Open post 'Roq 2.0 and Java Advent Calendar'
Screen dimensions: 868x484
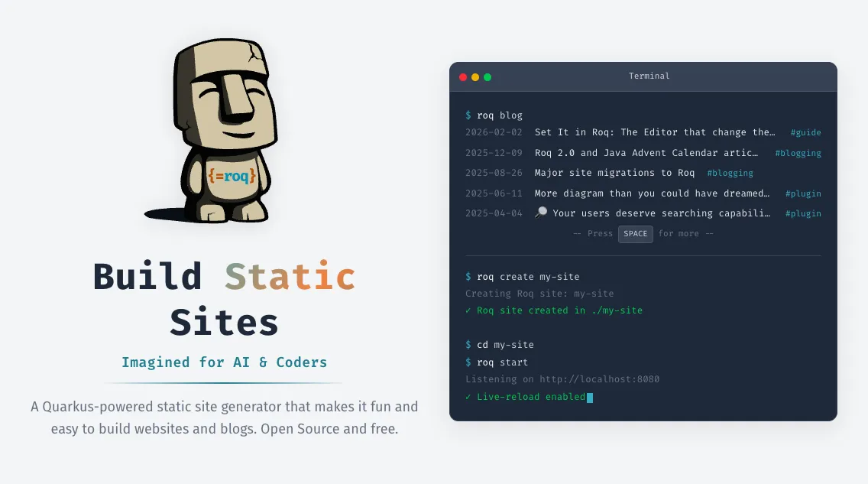point(646,153)
